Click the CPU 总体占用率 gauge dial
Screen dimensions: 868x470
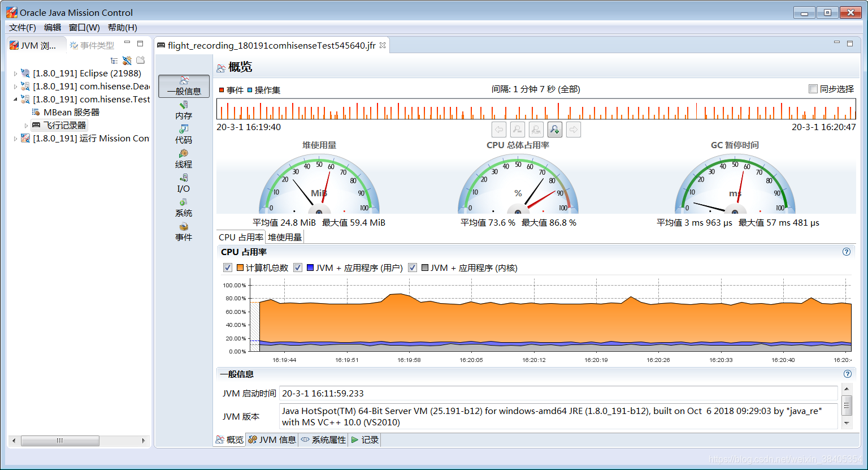pyautogui.click(x=518, y=183)
